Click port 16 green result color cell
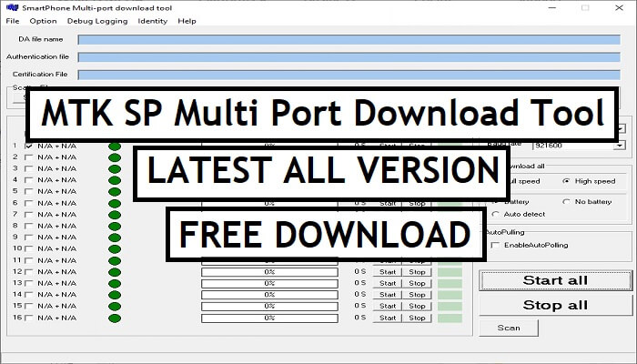 (450, 318)
